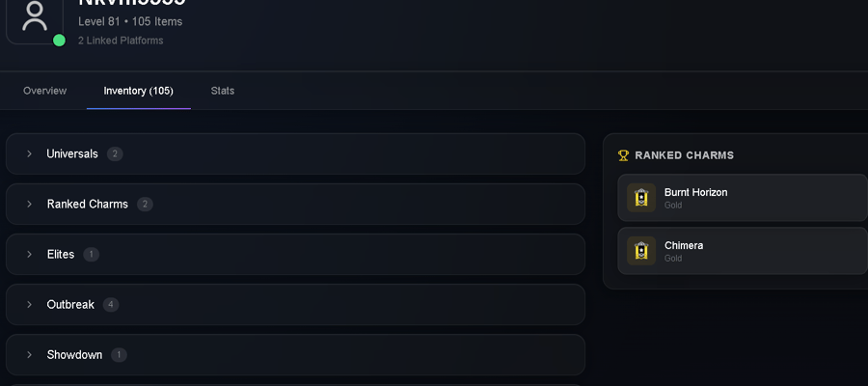Image resolution: width=868 pixels, height=386 pixels.
Task: Open the Chimera Gold charm card
Action: click(743, 251)
